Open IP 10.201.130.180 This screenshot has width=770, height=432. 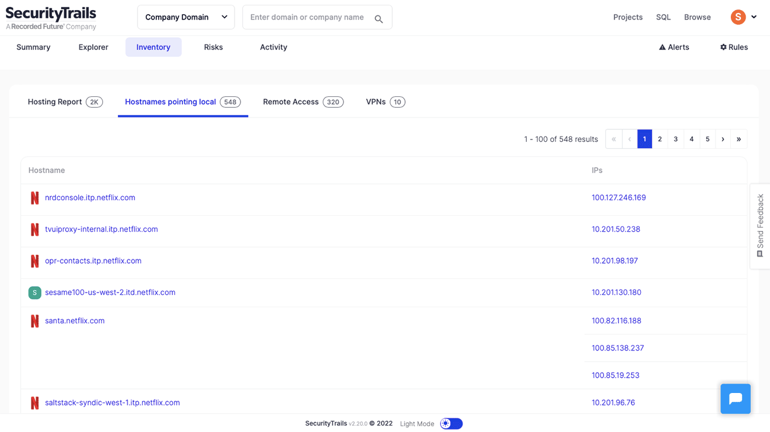(616, 292)
